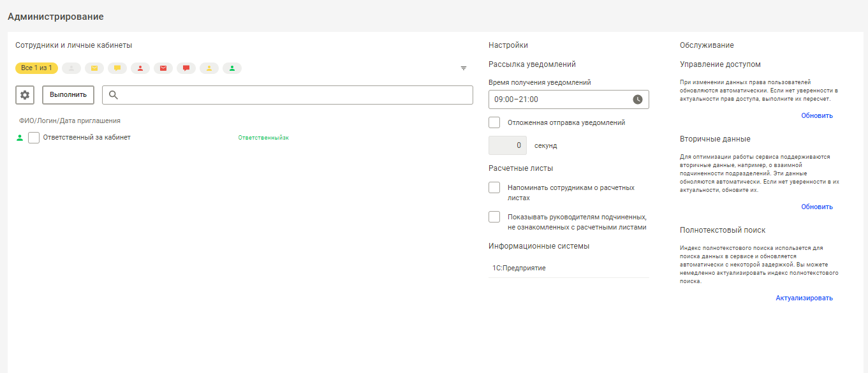
Task: Open the filter list icon dropdown
Action: coord(464,68)
